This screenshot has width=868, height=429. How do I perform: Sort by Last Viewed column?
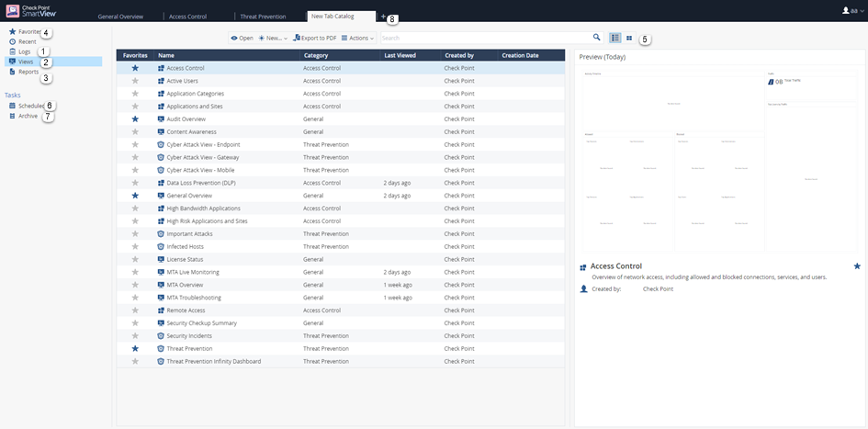point(411,55)
